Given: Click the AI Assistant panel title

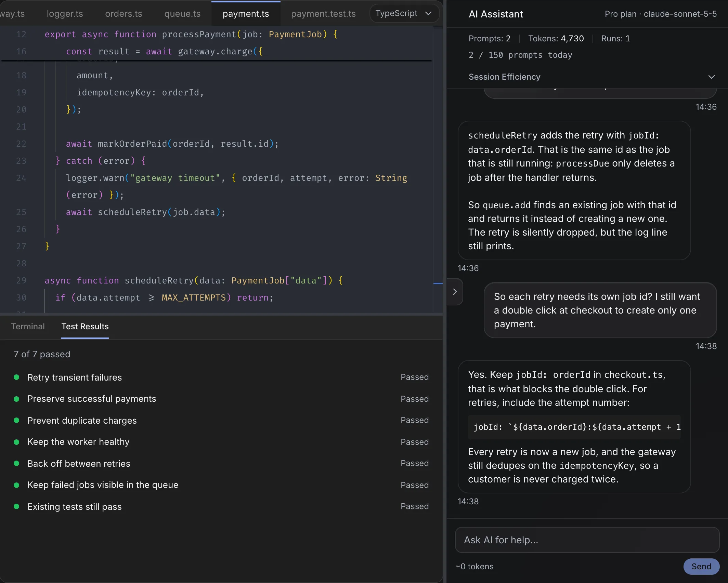Looking at the screenshot, I should (x=496, y=14).
